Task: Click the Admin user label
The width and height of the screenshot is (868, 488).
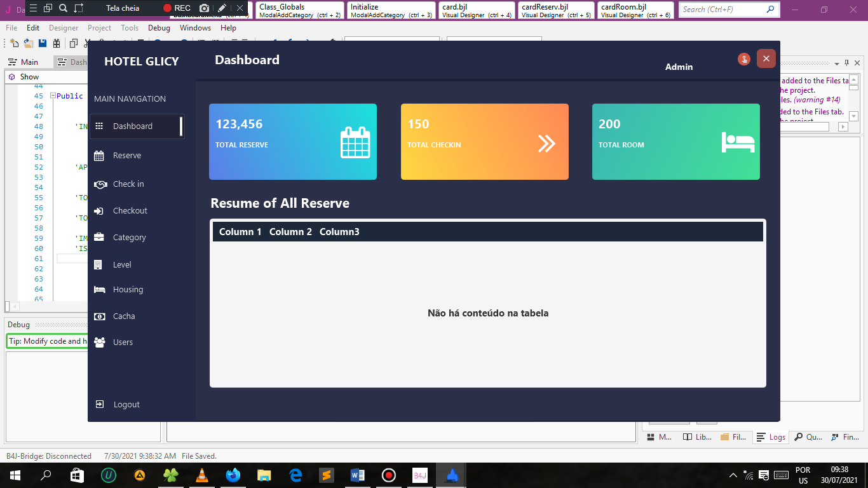Action: pos(679,67)
